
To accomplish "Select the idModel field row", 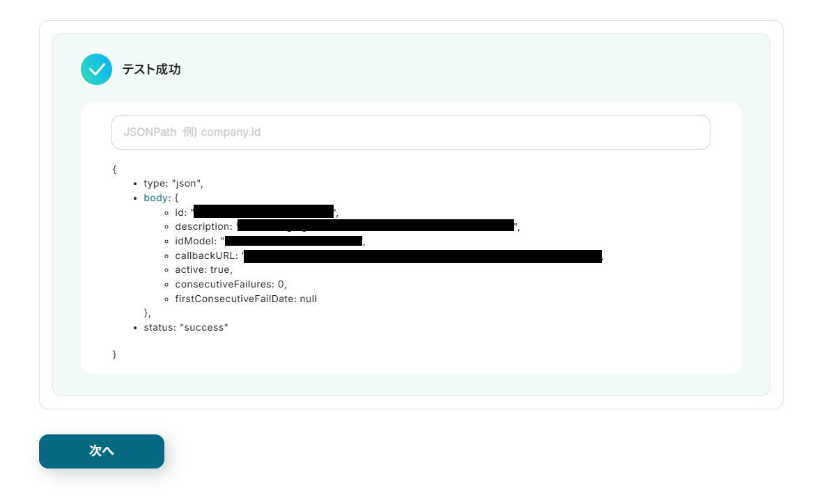I will pyautogui.click(x=270, y=241).
